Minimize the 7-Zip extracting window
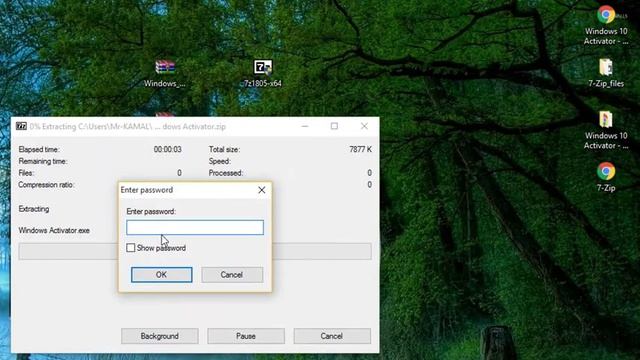The height and width of the screenshot is (360, 640). (305, 126)
